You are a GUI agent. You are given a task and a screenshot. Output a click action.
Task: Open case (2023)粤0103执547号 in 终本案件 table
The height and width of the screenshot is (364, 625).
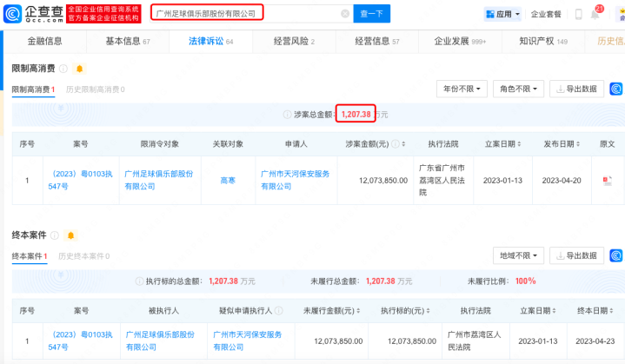(80, 341)
